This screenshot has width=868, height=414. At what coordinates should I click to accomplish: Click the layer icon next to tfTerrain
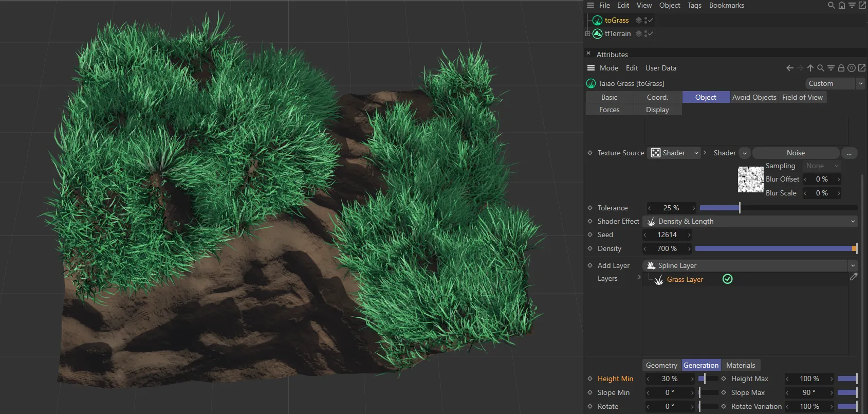[x=639, y=33]
